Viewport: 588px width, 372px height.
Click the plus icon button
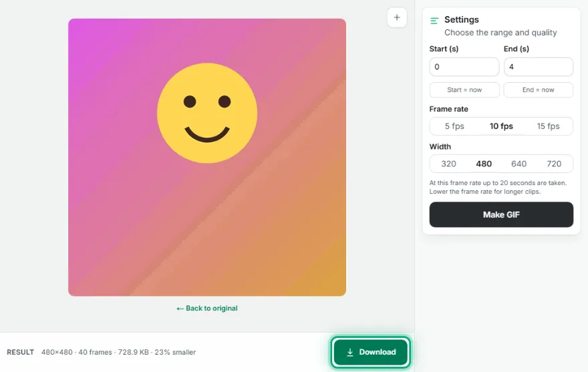pyautogui.click(x=397, y=17)
